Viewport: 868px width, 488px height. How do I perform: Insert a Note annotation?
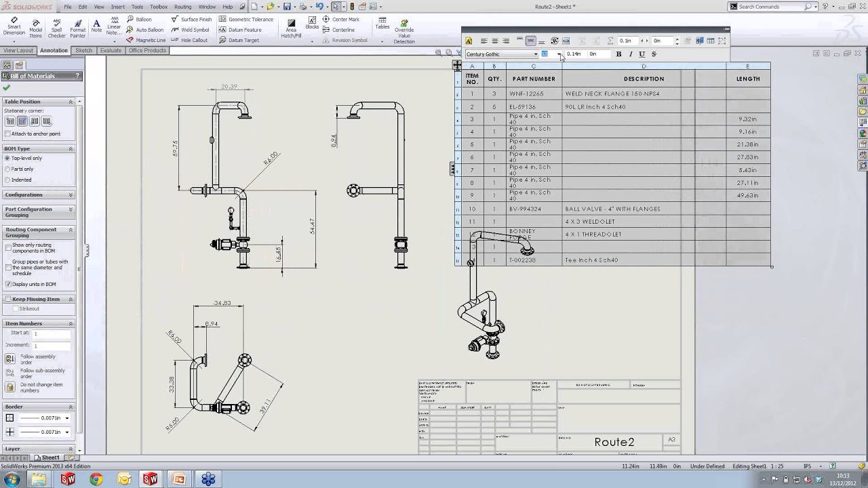[x=96, y=26]
